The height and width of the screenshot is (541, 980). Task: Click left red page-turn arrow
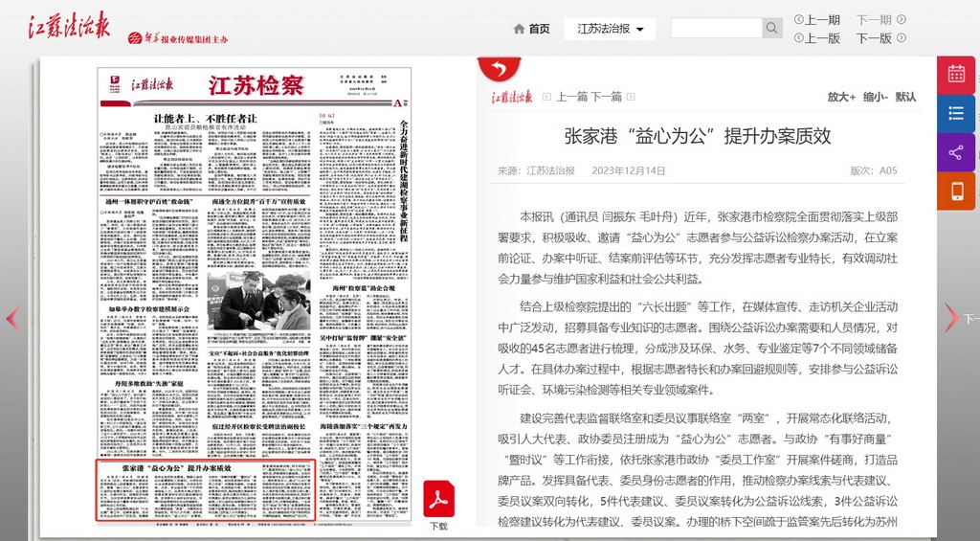(13, 318)
